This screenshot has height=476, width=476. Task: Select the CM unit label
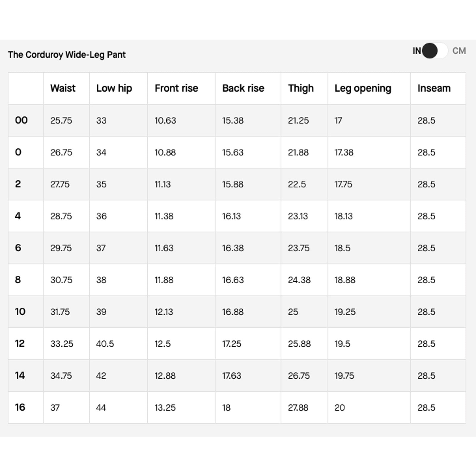[x=459, y=51]
